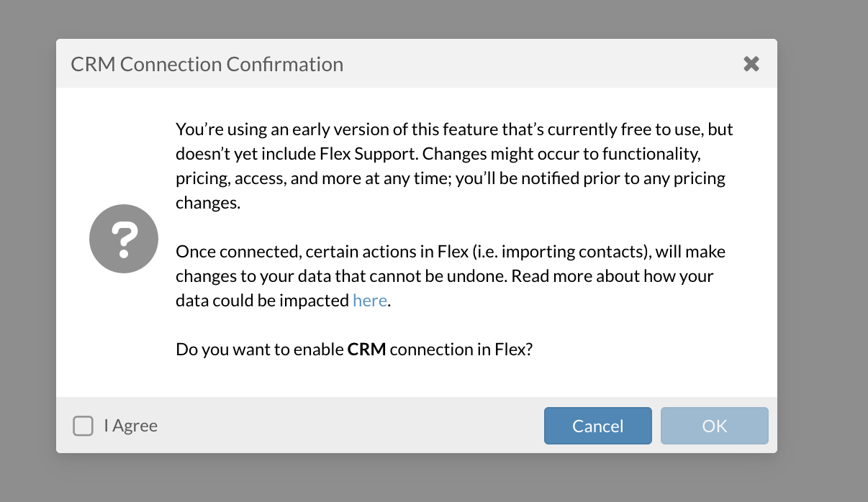Click the early version notice paragraph

click(453, 154)
